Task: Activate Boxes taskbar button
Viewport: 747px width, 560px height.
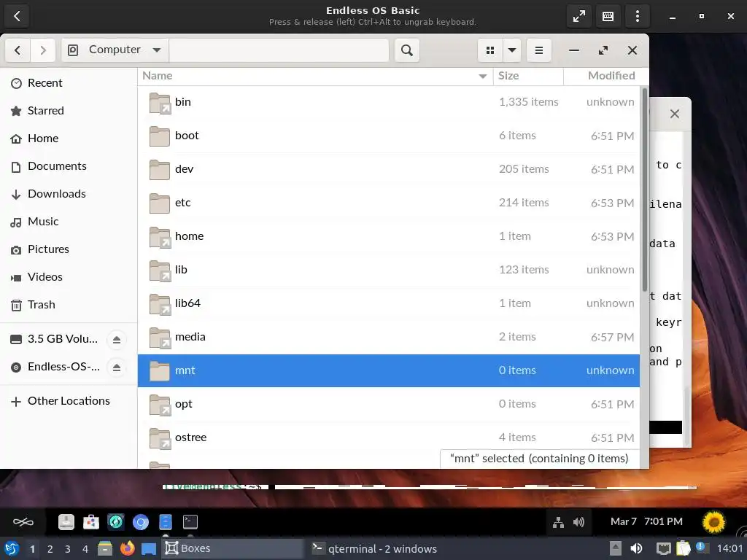Action: pyautogui.click(x=233, y=548)
